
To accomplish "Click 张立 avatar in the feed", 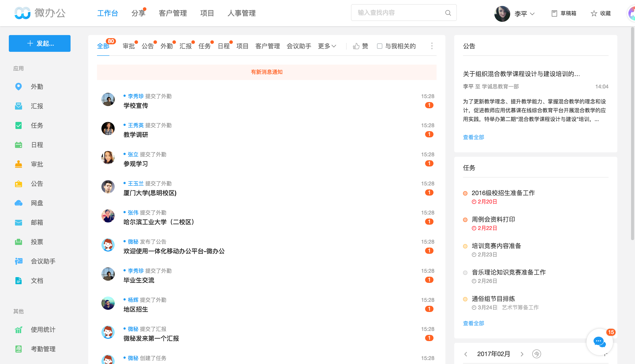I will [x=108, y=157].
